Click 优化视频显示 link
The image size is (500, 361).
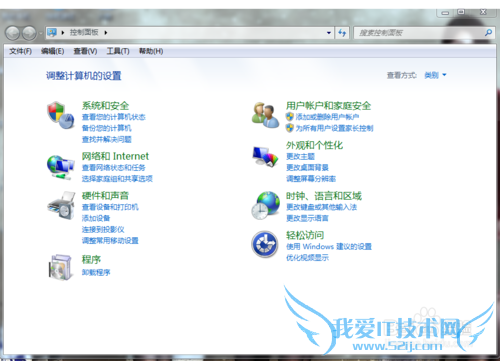tap(307, 258)
